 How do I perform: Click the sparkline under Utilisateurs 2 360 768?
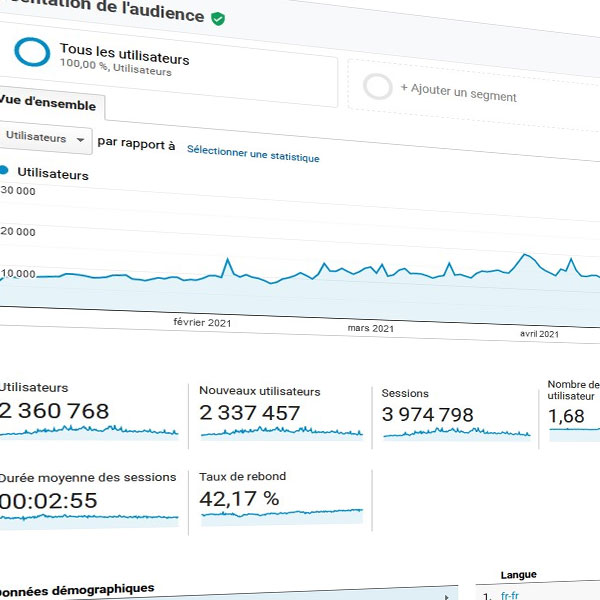88,430
